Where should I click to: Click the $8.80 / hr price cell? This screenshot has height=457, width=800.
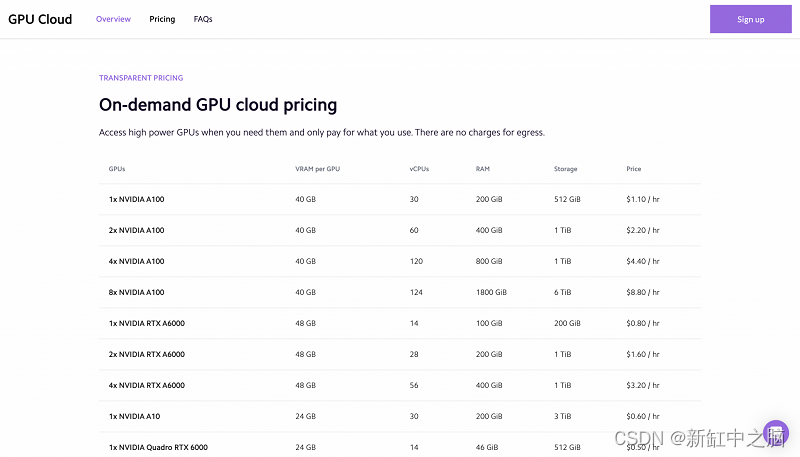(643, 292)
